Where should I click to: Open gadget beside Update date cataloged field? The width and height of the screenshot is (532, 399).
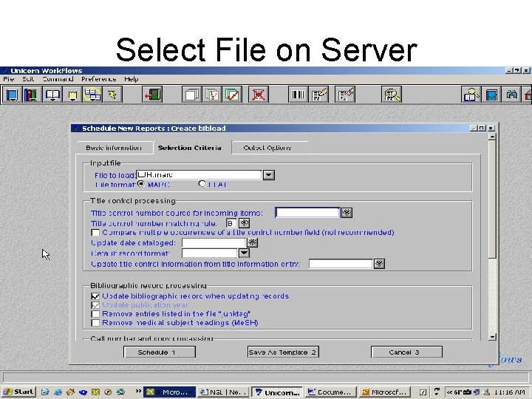pyautogui.click(x=252, y=242)
